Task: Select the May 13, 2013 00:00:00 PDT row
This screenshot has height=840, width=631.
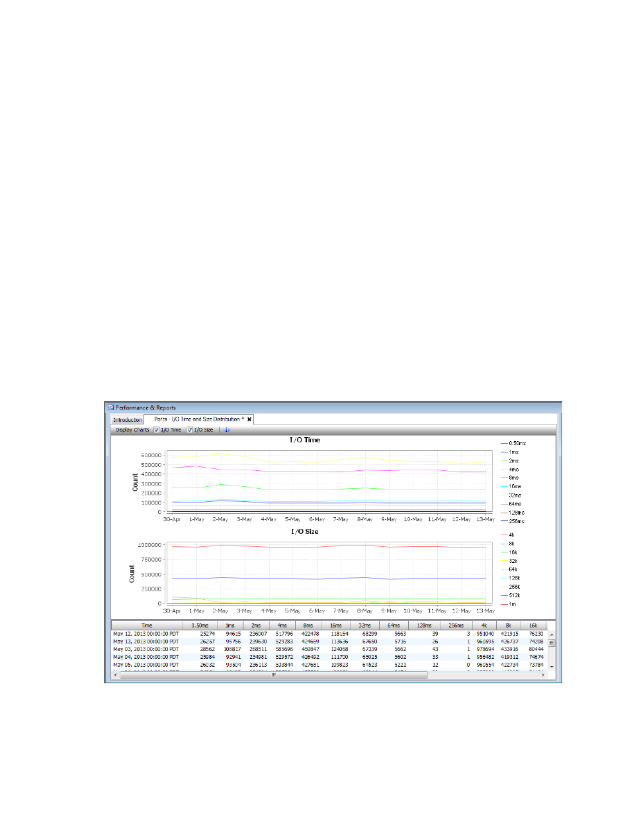Action: (329, 642)
